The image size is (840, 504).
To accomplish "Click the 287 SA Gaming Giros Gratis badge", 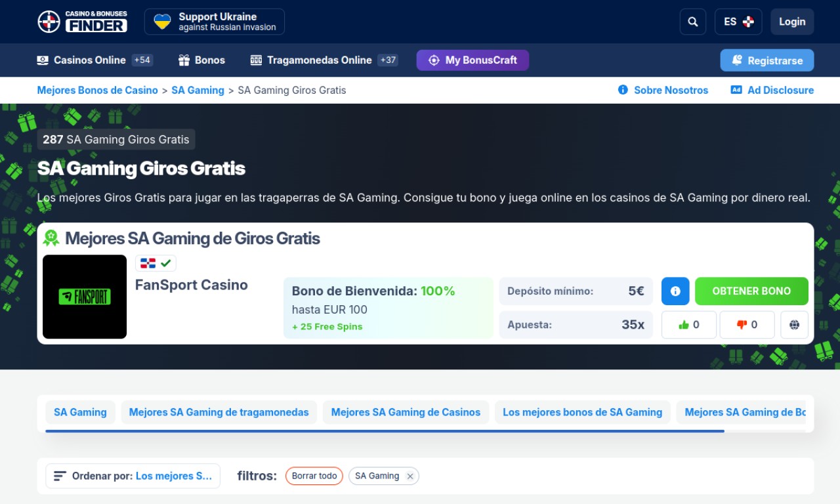I will pos(116,139).
